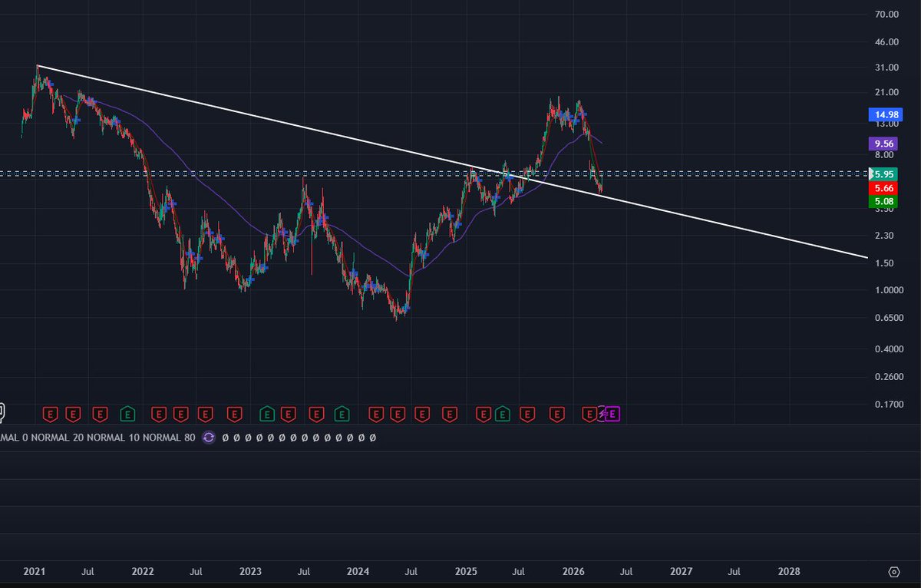Click the 2024 label on the time axis
This screenshot has width=921, height=588.
point(358,572)
